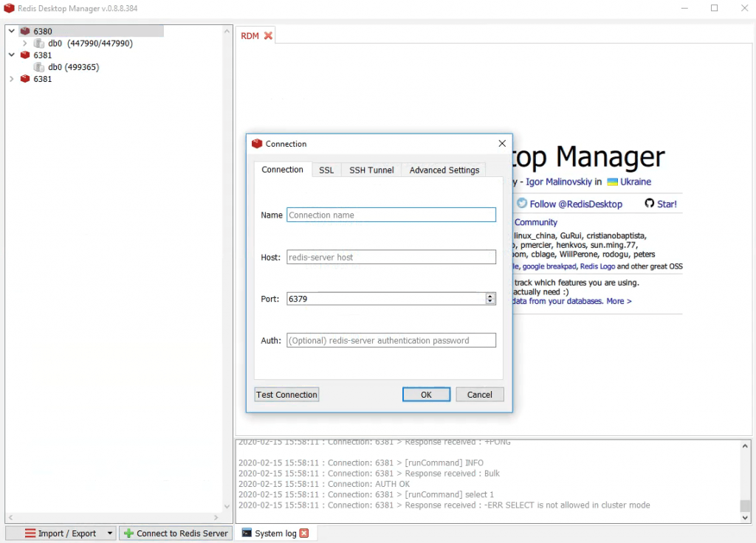Viewport: 756px width, 543px height.
Task: Open the SSH Tunnel tab
Action: click(x=371, y=170)
